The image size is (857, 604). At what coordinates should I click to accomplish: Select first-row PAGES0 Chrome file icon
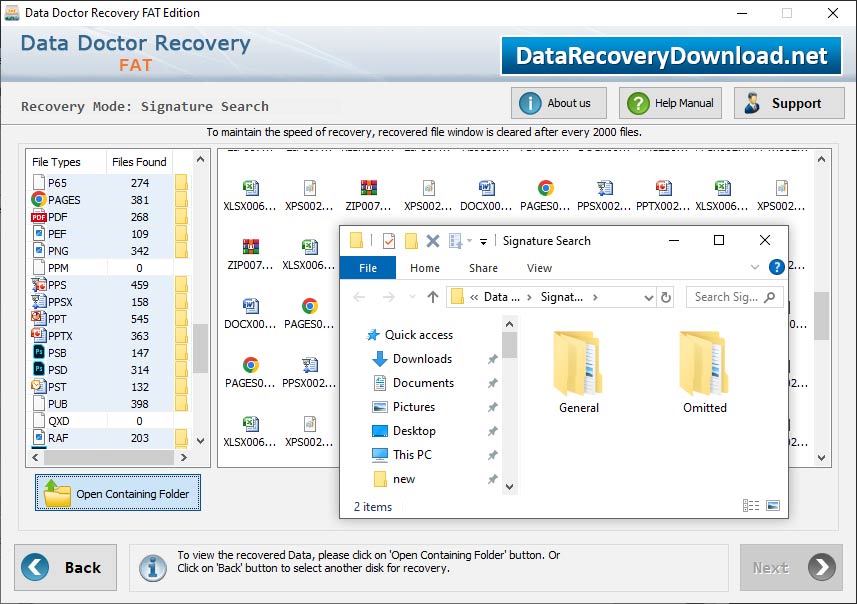[x=545, y=188]
